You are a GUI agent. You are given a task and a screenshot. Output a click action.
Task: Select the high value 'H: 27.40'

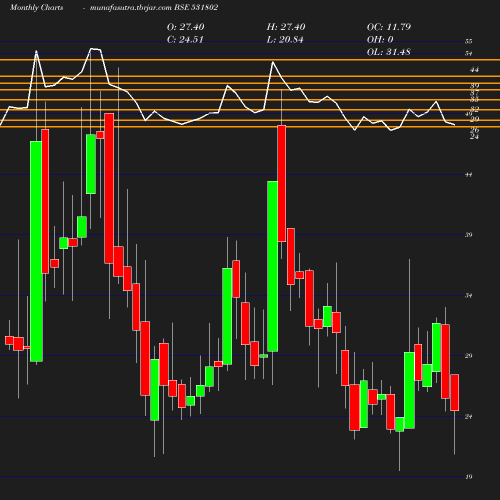click(286, 27)
